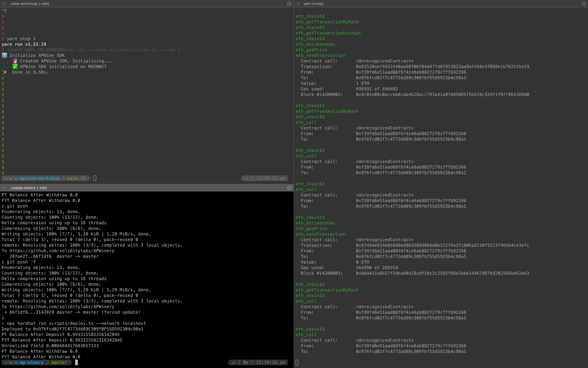The width and height of the screenshot is (588, 368).
Task: Click the '11:50:17 pm' time segment
Action: 271,178
